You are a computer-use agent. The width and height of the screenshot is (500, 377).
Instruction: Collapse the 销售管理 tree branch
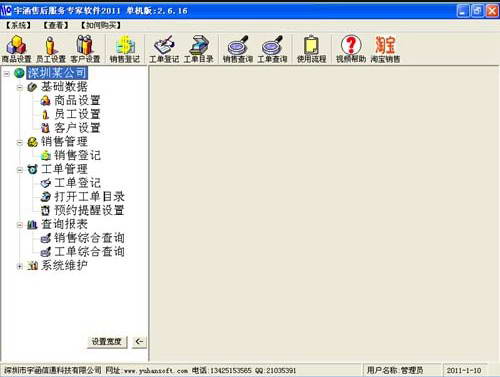click(20, 142)
